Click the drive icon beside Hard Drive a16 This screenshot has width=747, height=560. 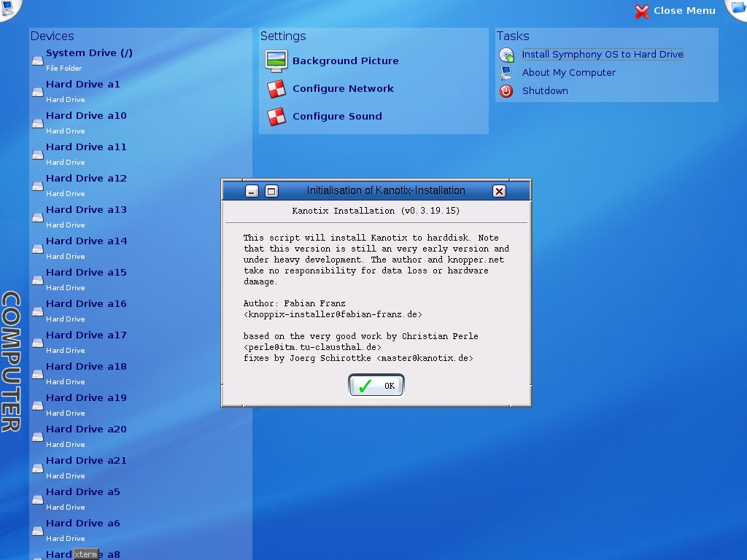point(38,311)
